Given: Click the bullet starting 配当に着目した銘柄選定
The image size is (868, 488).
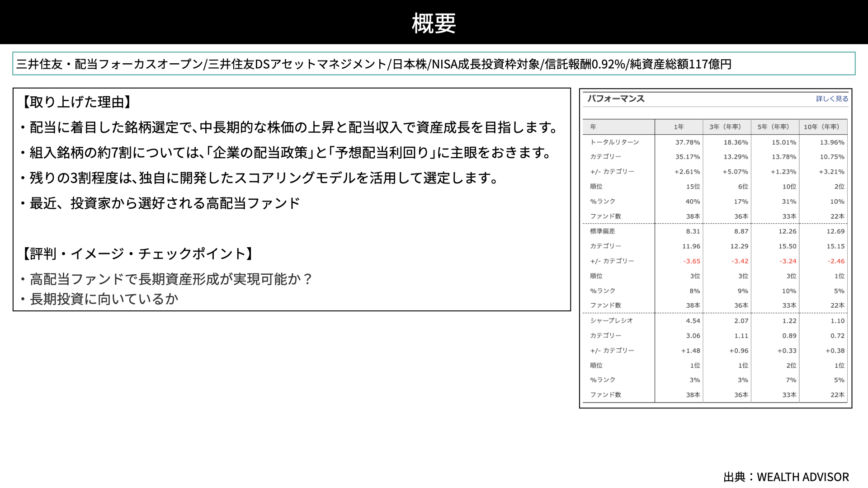Looking at the screenshot, I should (x=289, y=127).
